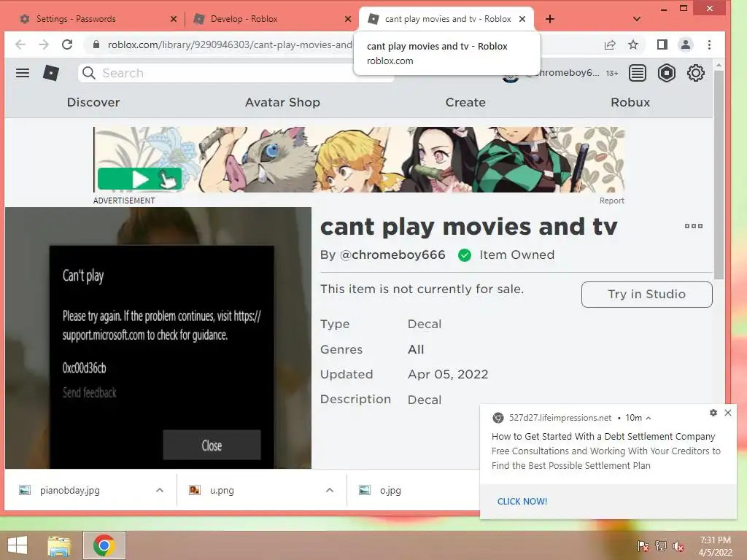Click the Chrome taskbar icon
747x560 pixels.
(104, 545)
